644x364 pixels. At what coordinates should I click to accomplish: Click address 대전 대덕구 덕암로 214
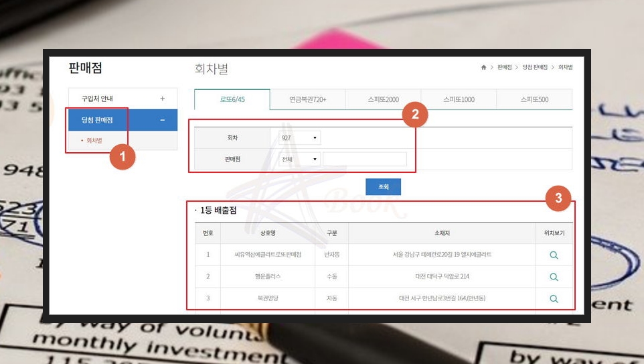[x=442, y=276]
